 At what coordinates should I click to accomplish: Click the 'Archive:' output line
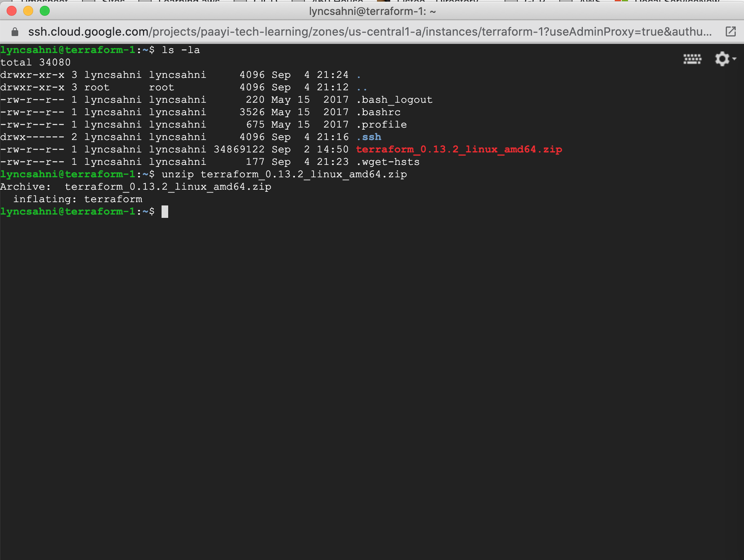136,187
